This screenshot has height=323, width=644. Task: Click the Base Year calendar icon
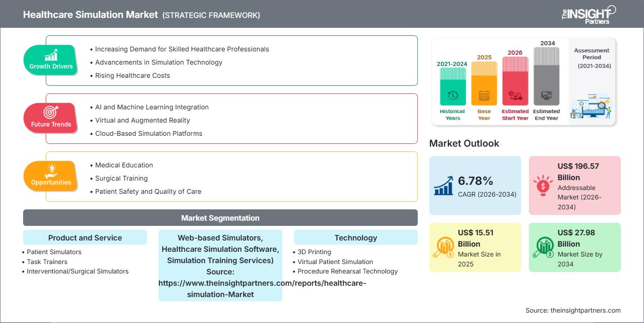pos(484,95)
